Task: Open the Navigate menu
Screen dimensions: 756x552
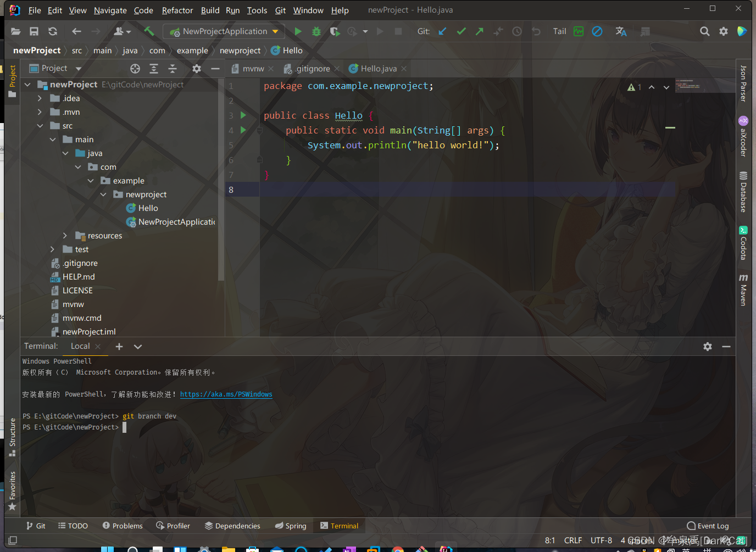Action: coord(110,10)
